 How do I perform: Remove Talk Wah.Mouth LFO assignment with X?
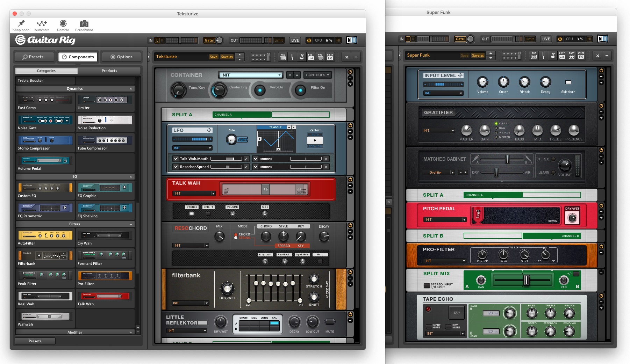pos(246,159)
